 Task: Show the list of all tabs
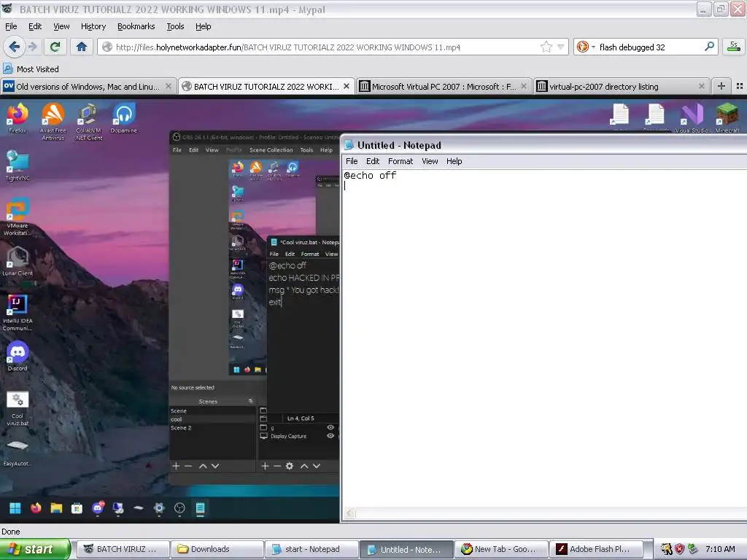tap(740, 86)
